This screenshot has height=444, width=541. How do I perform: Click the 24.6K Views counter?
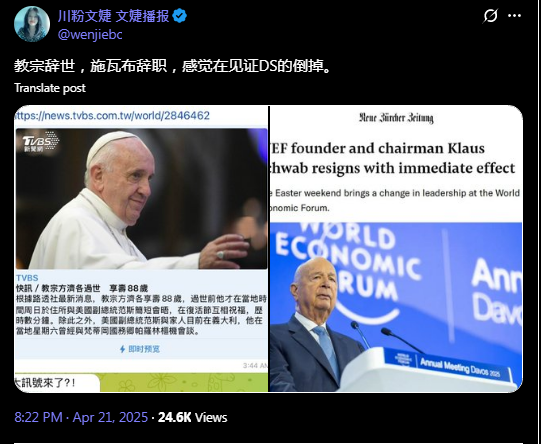click(193, 417)
